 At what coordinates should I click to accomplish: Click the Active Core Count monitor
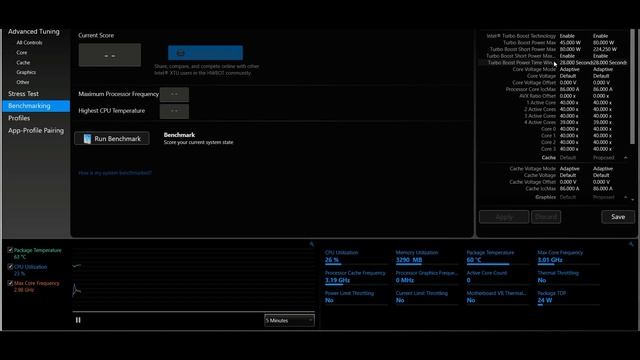pyautogui.click(x=498, y=277)
